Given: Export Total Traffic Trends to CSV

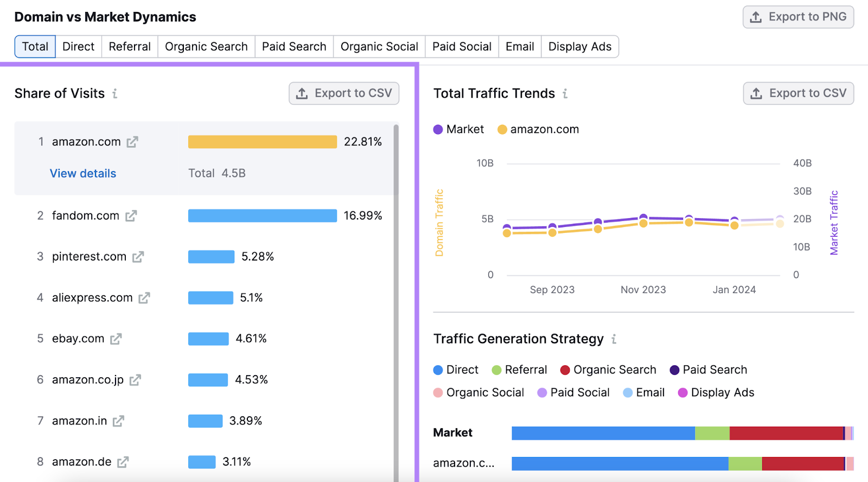Looking at the screenshot, I should [x=798, y=93].
